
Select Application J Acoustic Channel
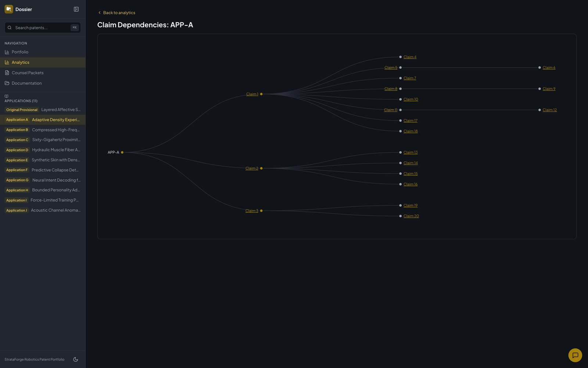pyautogui.click(x=43, y=210)
